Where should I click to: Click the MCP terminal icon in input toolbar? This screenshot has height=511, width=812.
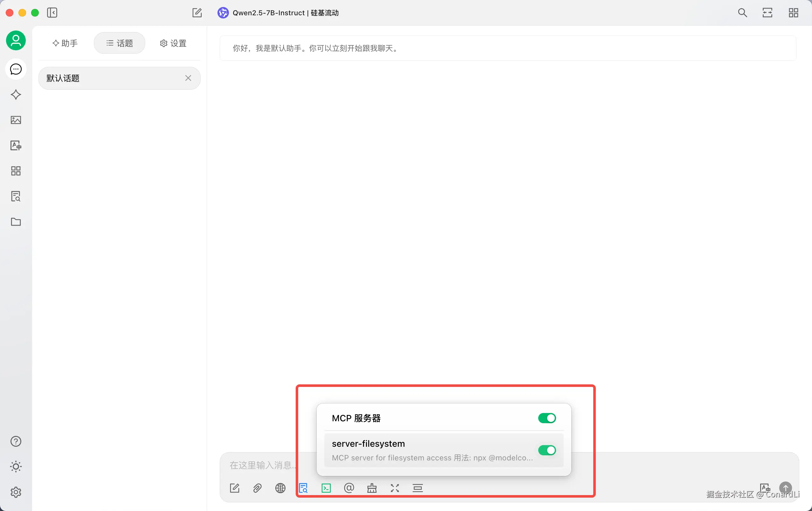click(326, 488)
